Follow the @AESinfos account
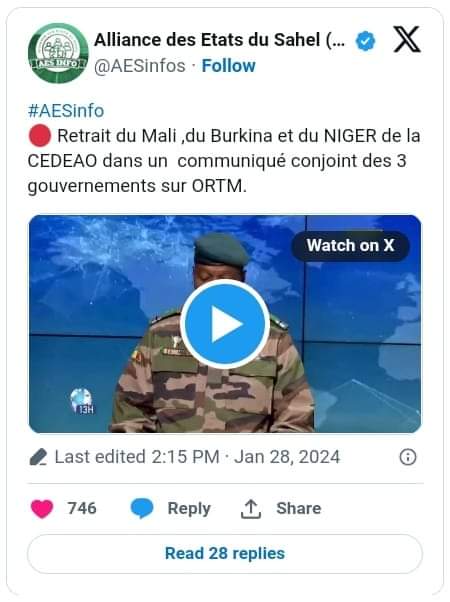Image resolution: width=450 pixels, height=602 pixels. click(x=228, y=66)
